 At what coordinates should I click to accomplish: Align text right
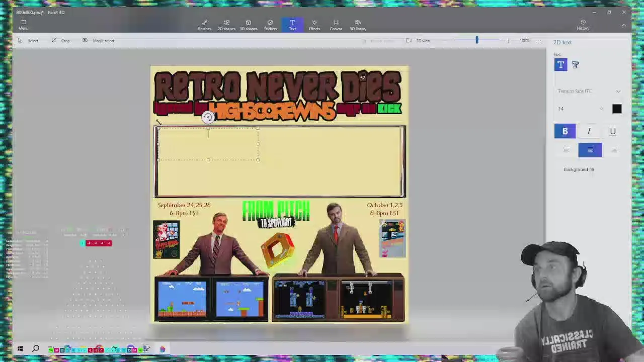614,150
